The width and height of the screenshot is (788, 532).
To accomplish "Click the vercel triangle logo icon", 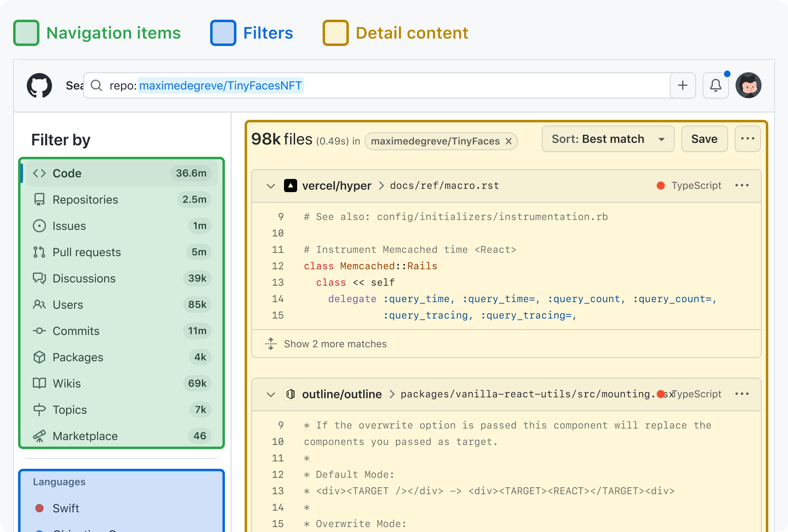I will click(291, 186).
